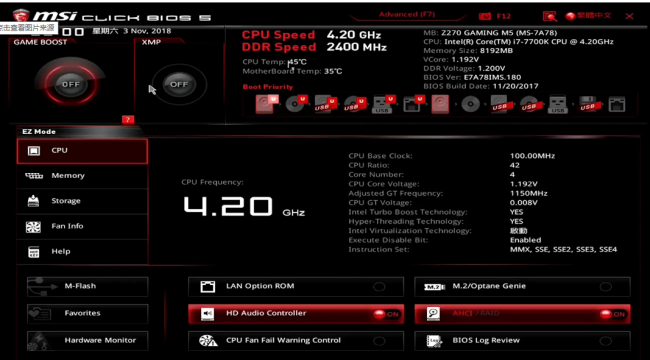The image size is (650, 360).
Task: Click the Instruction Set MMX, SSE list
Action: [563, 250]
